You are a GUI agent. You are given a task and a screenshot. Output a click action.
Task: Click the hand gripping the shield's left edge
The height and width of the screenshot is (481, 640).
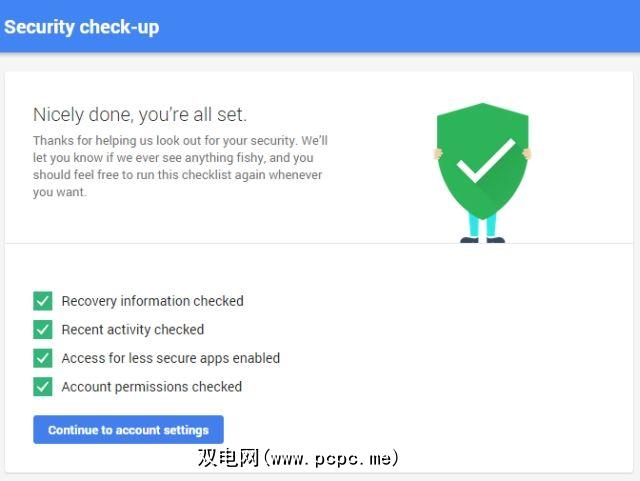click(437, 154)
